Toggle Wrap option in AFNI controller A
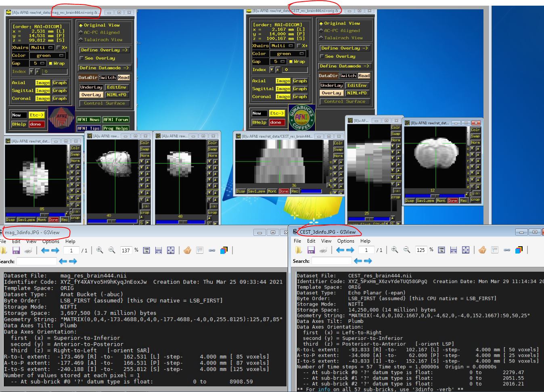The height and width of the screenshot is (392, 544). (x=56, y=63)
